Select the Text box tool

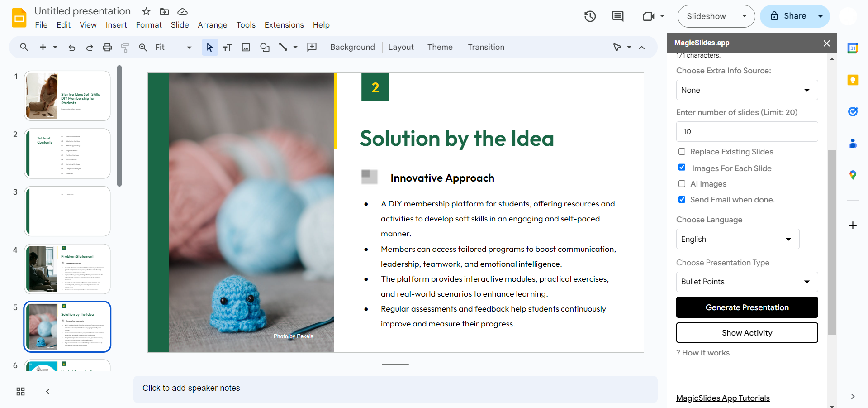coord(228,48)
